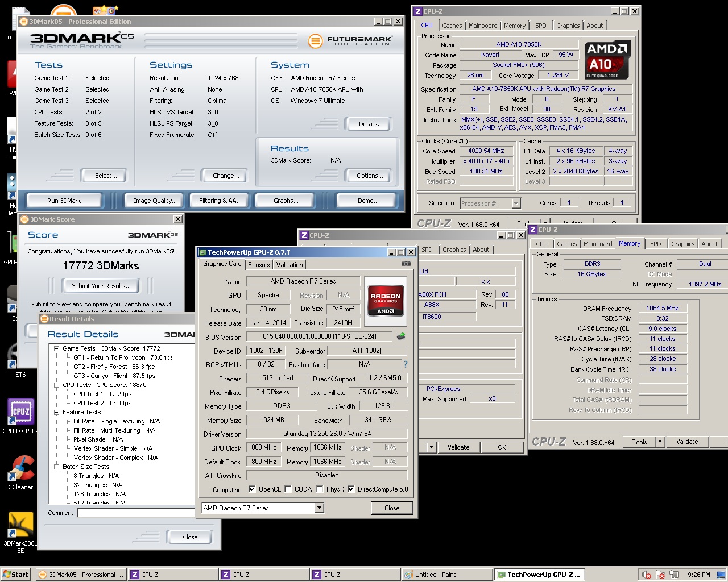Click the Image Quality... button
The height and width of the screenshot is (582, 728).
coord(155,201)
